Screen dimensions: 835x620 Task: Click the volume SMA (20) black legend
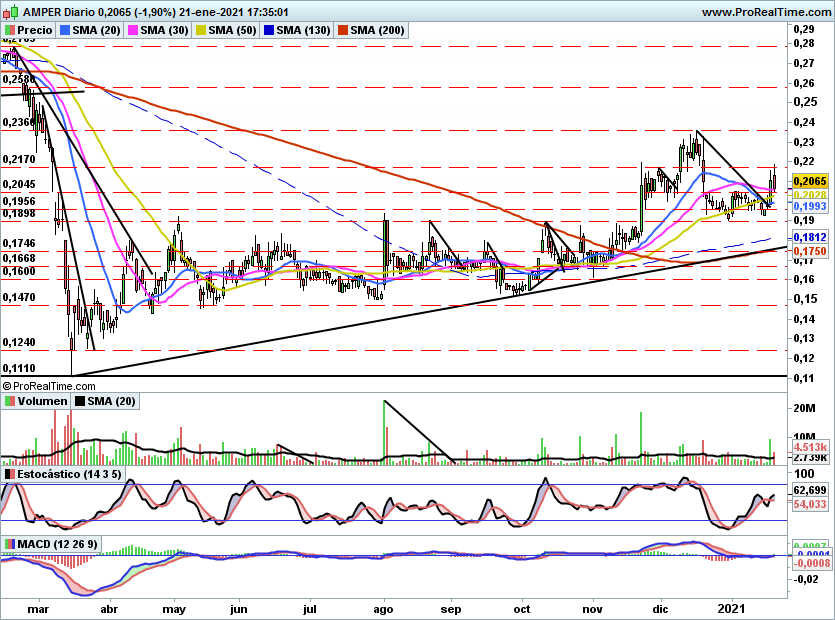(105, 401)
